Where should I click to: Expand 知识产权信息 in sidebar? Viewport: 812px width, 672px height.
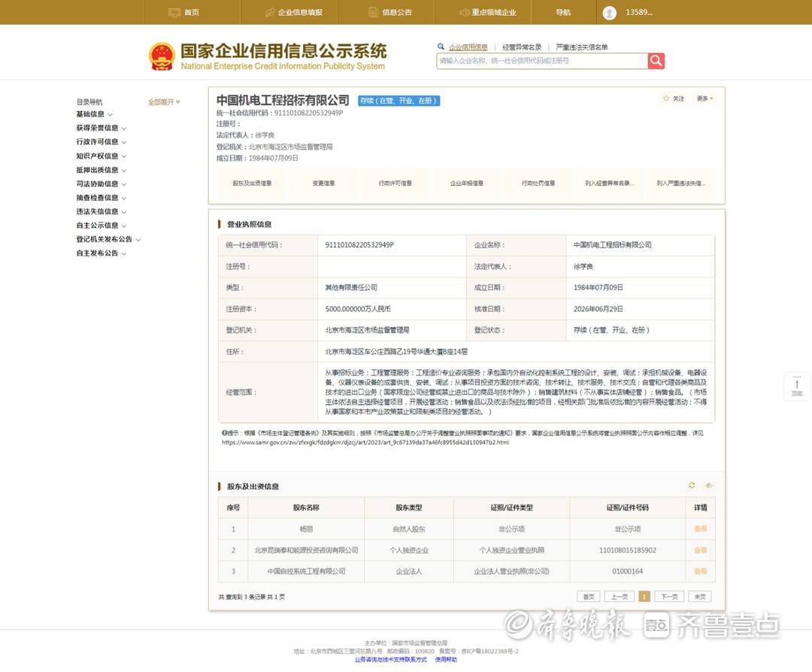[101, 156]
